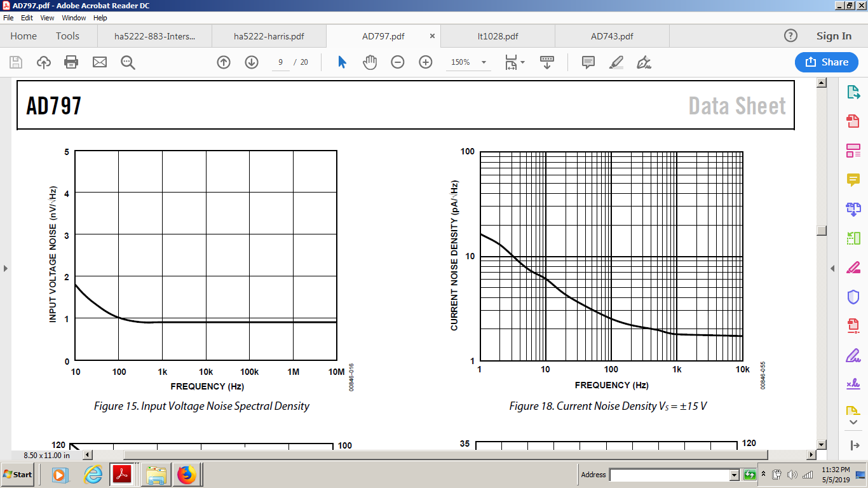Open the Help menu
The height and width of the screenshot is (488, 868).
point(100,18)
